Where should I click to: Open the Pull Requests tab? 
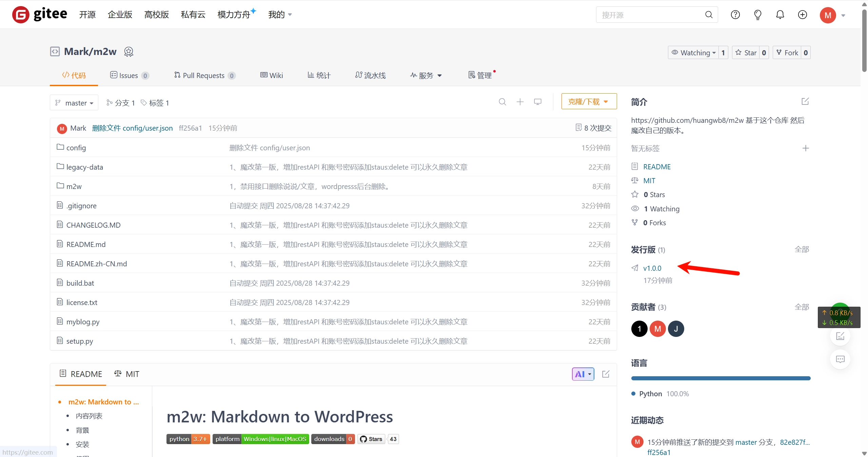pyautogui.click(x=205, y=75)
